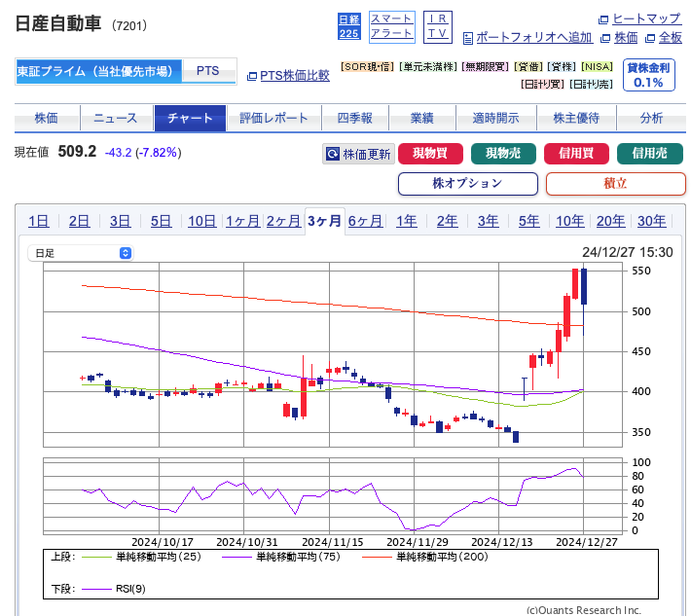Click the 積立 button
Screen dimensions: 691x616
tap(616, 183)
